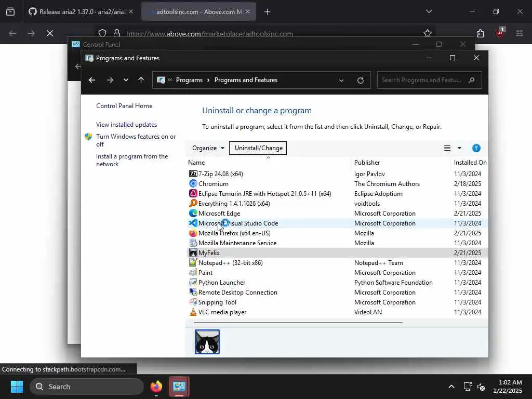The image size is (532, 399).
Task: Sort by the Installed On column header
Action: pos(470,163)
